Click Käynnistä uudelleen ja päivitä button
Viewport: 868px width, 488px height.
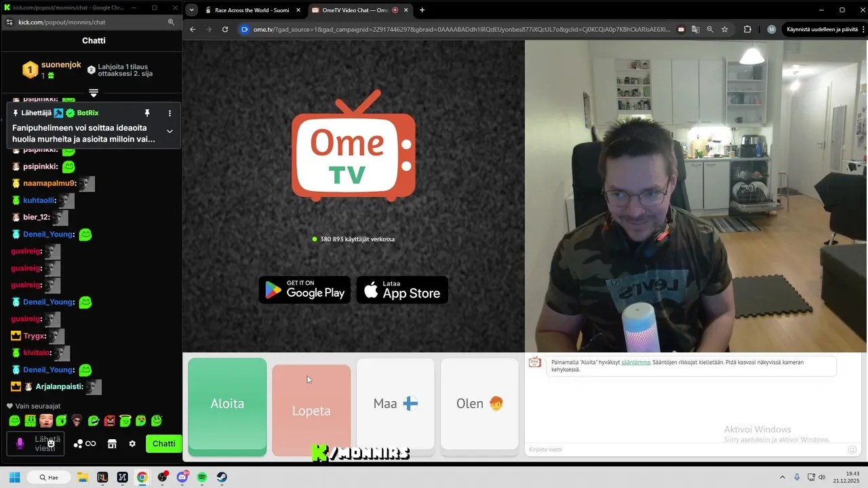pos(823,29)
